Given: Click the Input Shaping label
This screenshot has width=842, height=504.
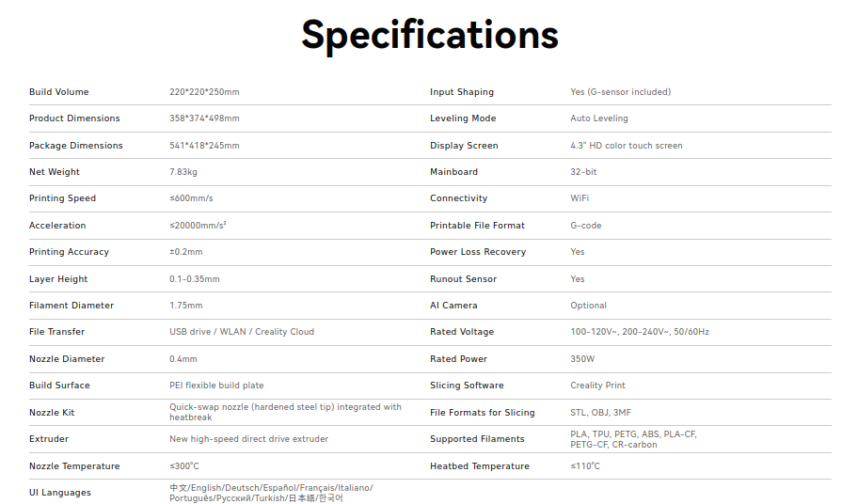Looking at the screenshot, I should pyautogui.click(x=462, y=92).
